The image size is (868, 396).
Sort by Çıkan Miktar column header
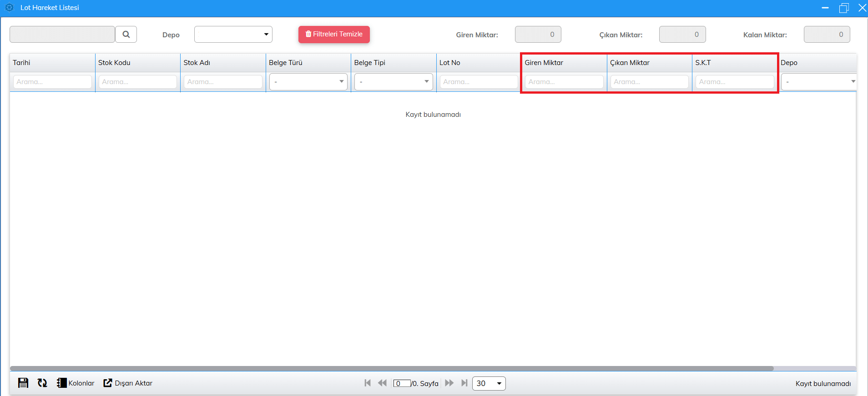click(650, 63)
